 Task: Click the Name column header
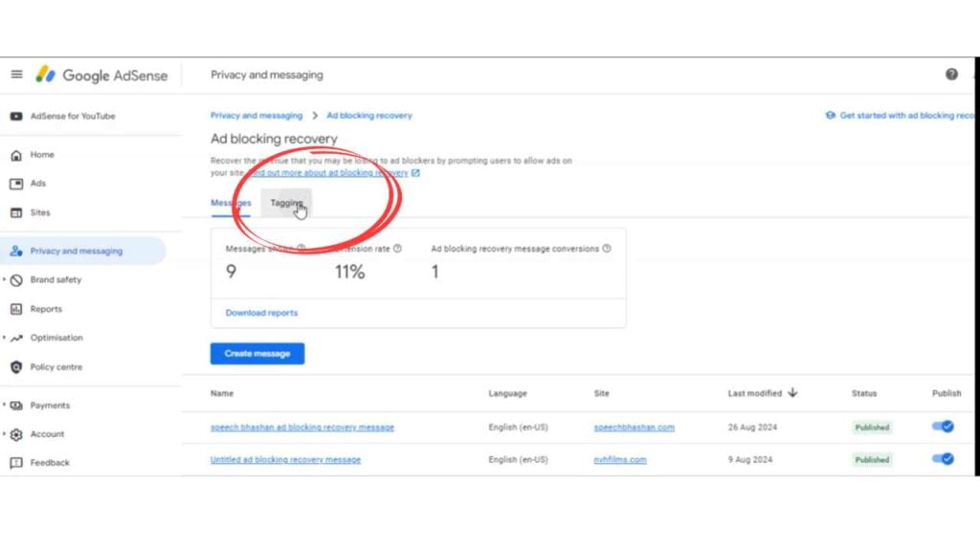[x=222, y=393]
